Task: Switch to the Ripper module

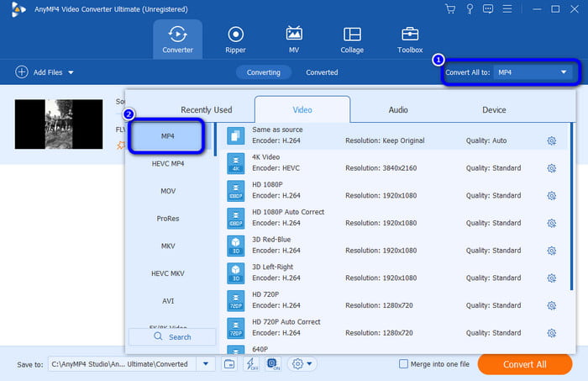Action: point(235,40)
